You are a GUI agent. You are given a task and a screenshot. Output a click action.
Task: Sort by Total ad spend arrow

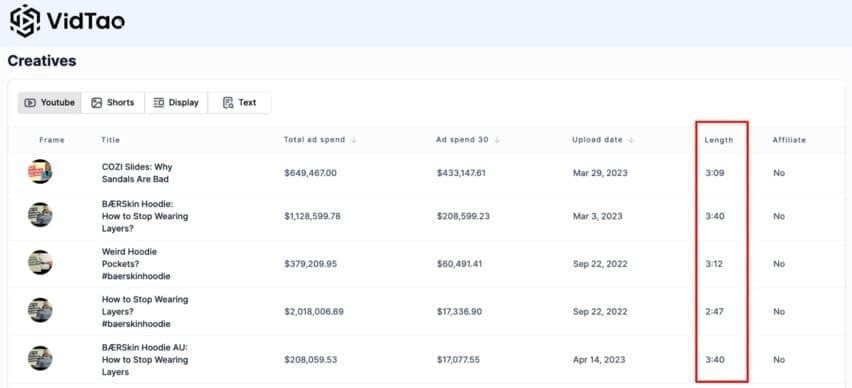click(354, 140)
